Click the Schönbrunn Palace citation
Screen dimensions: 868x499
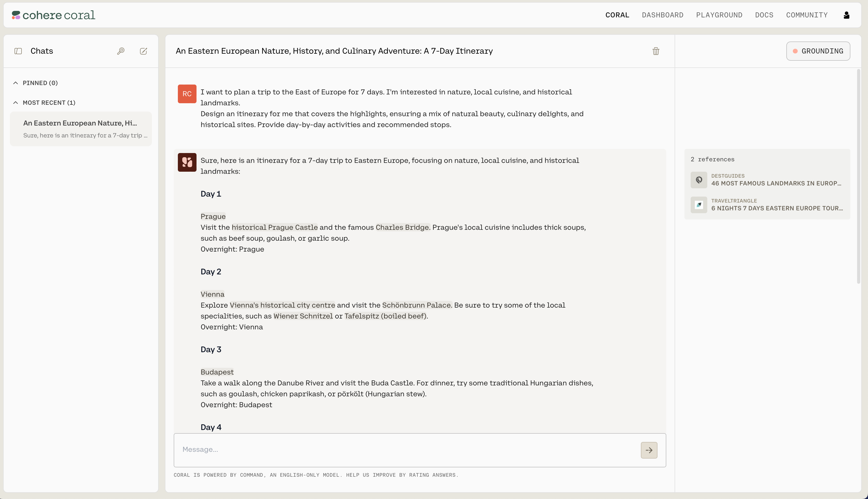(x=417, y=305)
